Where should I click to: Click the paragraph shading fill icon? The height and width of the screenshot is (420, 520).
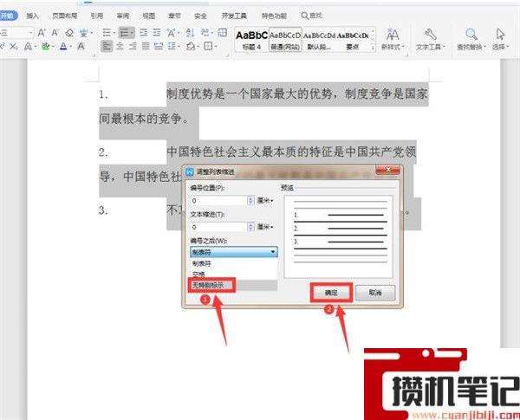[191, 46]
